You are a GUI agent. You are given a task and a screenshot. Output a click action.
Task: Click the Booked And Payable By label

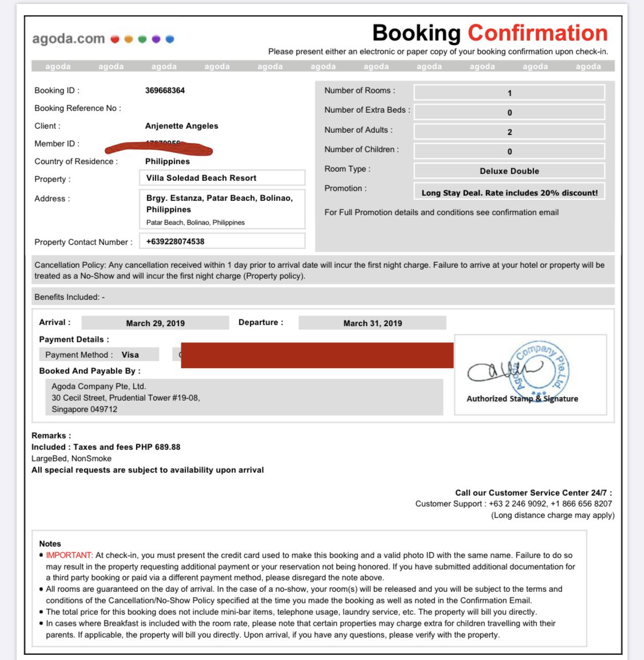(90, 371)
